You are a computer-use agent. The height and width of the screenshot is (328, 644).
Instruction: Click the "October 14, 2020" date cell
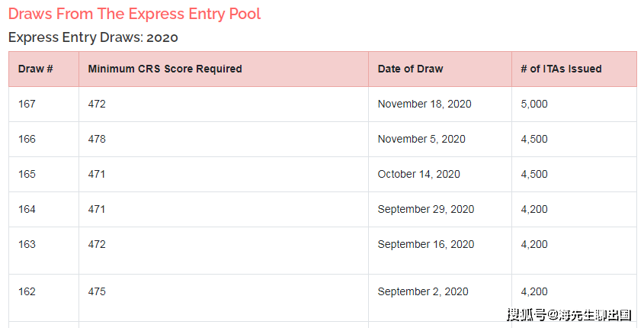(440, 174)
